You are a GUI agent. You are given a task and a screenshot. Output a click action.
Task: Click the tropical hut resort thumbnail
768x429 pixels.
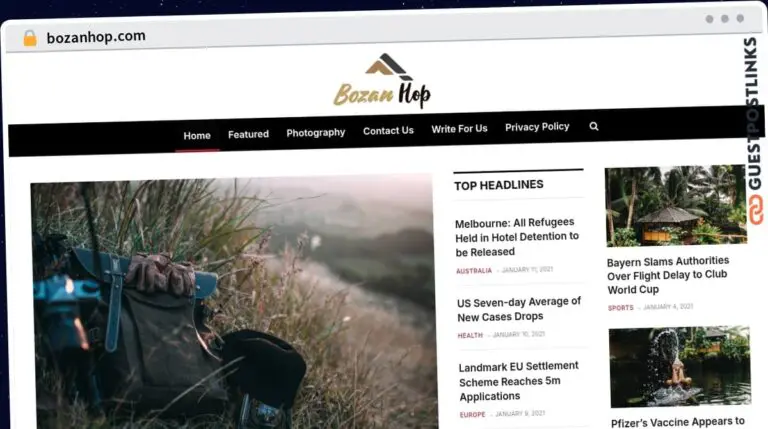(x=676, y=206)
